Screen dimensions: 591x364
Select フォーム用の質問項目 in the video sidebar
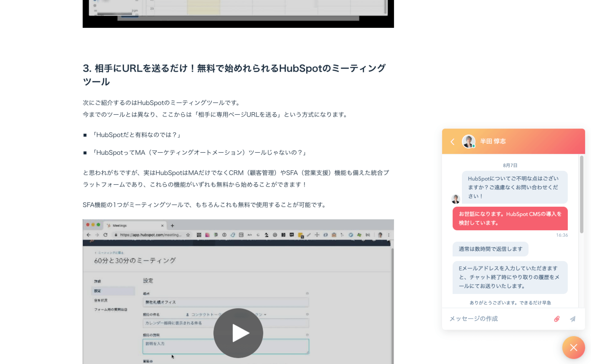coord(111,310)
